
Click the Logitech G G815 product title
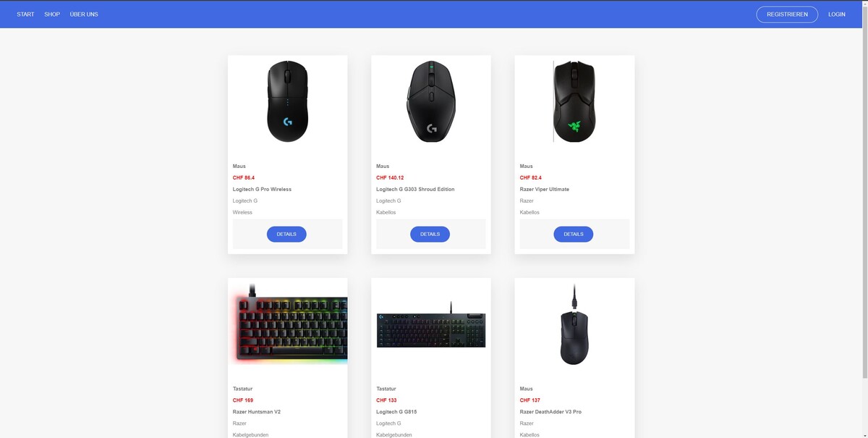tap(396, 412)
